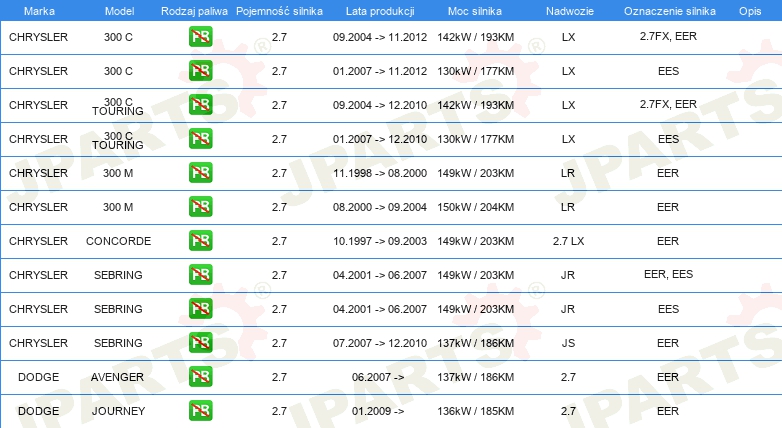Click body code LR in 11.1998 row
782x428 pixels.
pos(568,173)
